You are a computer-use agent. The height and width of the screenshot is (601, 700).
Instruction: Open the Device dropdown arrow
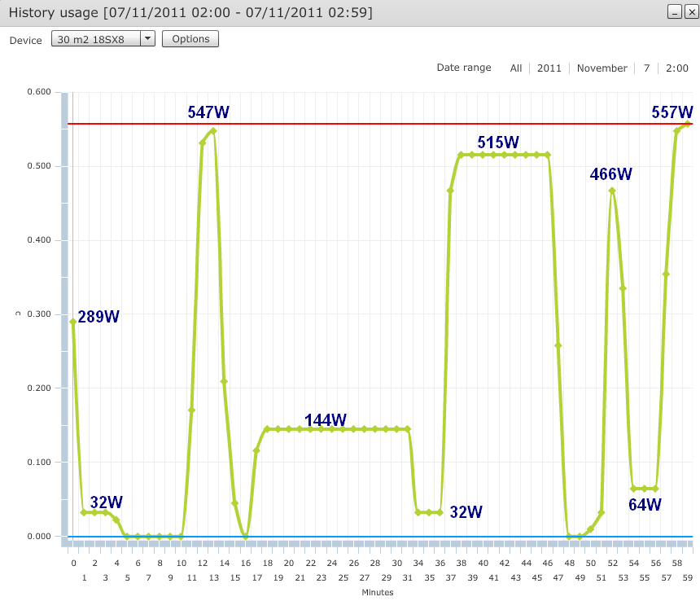pos(147,39)
